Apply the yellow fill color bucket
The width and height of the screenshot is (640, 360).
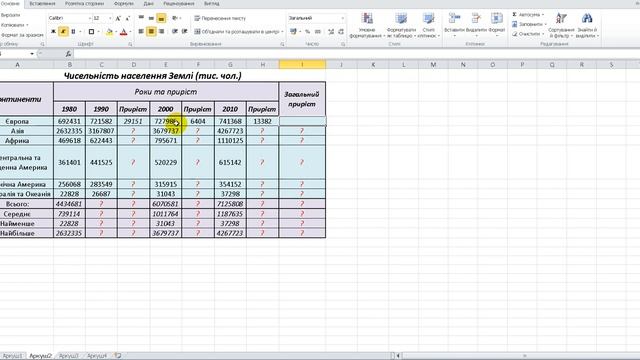point(109,31)
